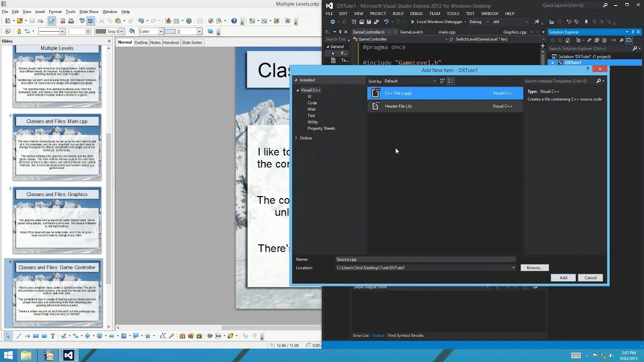Click the Visual Studio Save All icon
This screenshot has height=362, width=644.
(375, 22)
